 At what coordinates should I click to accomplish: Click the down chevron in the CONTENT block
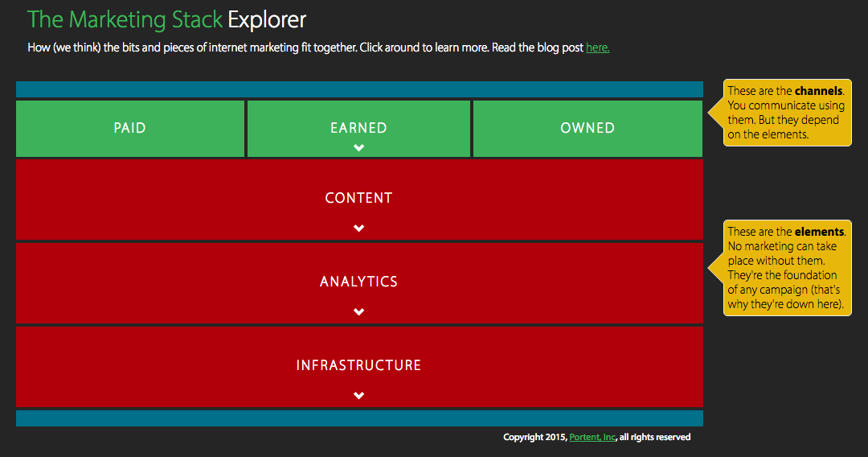(359, 228)
